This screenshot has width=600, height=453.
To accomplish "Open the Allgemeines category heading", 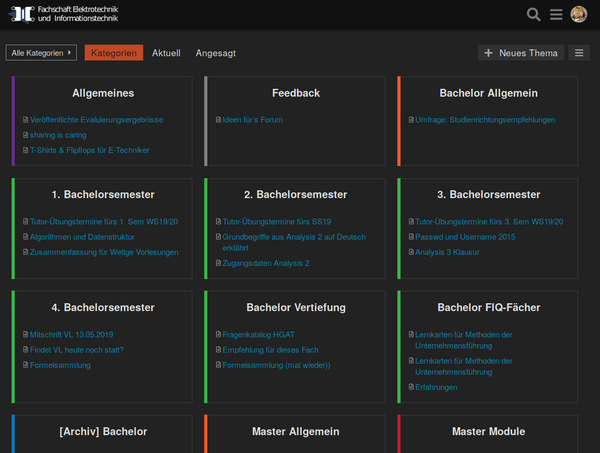I will [103, 93].
